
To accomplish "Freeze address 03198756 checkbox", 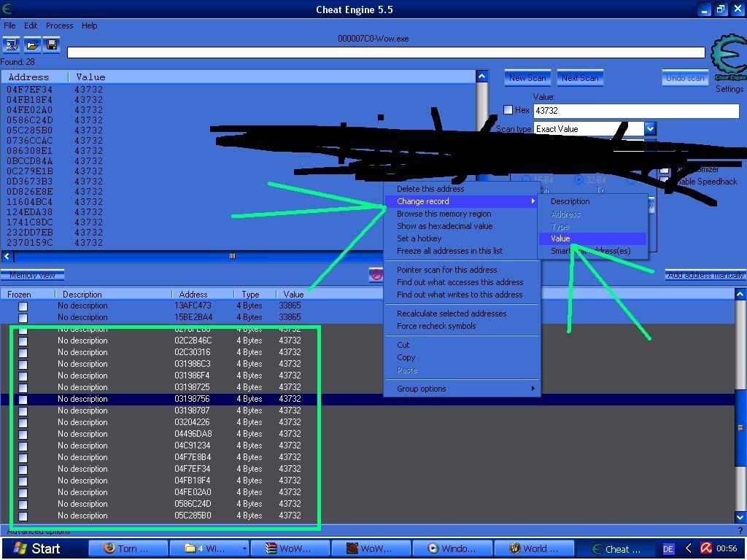I will (23, 400).
